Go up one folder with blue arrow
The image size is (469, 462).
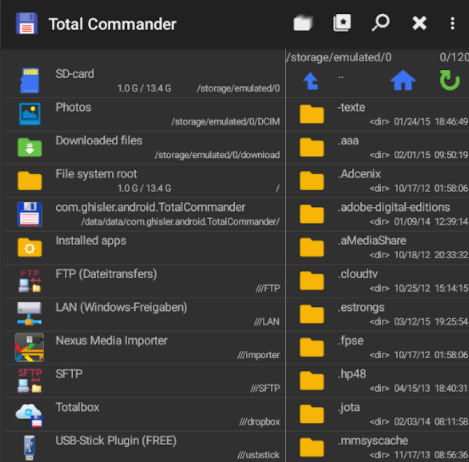point(311,81)
